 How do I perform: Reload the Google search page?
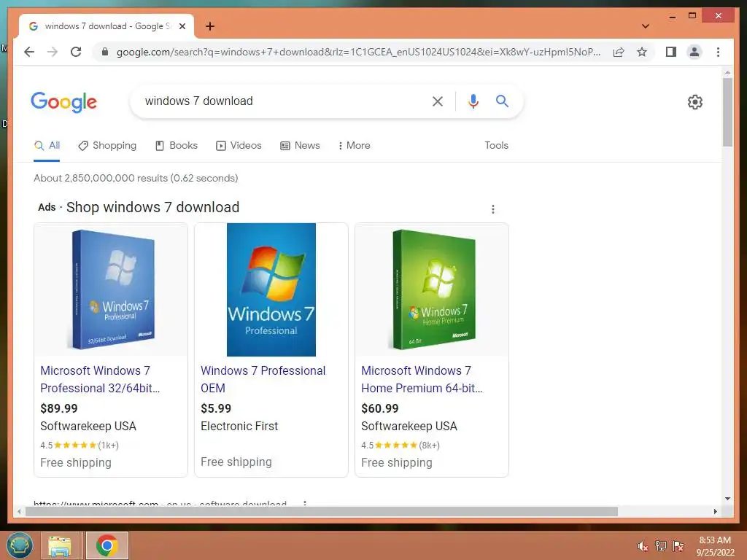pos(76,52)
